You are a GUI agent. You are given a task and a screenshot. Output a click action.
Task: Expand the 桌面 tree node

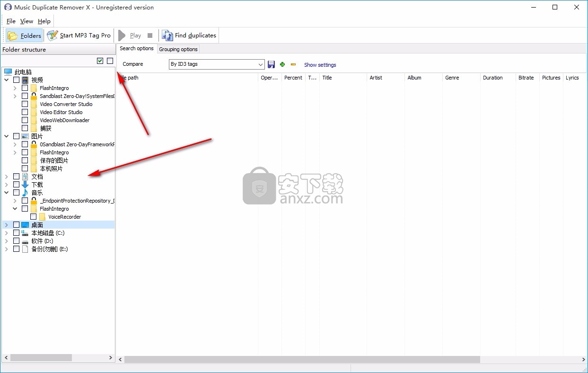click(7, 225)
